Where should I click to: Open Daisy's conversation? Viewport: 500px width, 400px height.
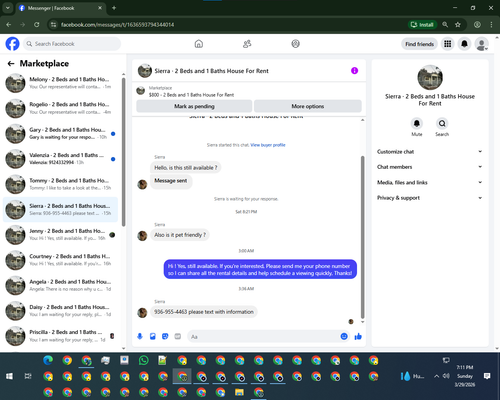[61, 311]
